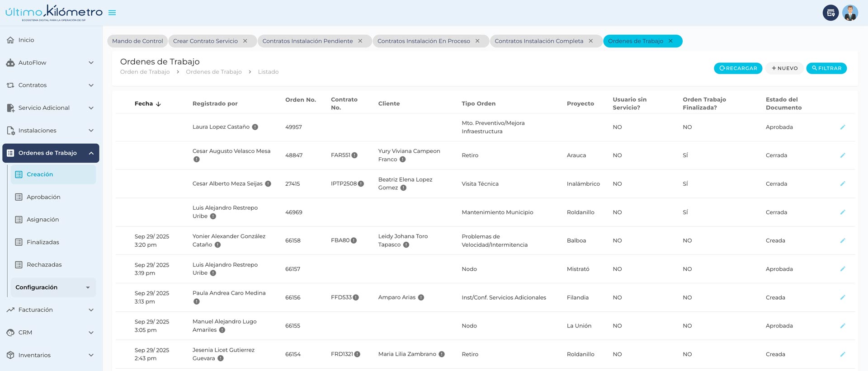Expand the AutoFlow sidebar menu
The width and height of the screenshot is (868, 371).
click(x=51, y=63)
